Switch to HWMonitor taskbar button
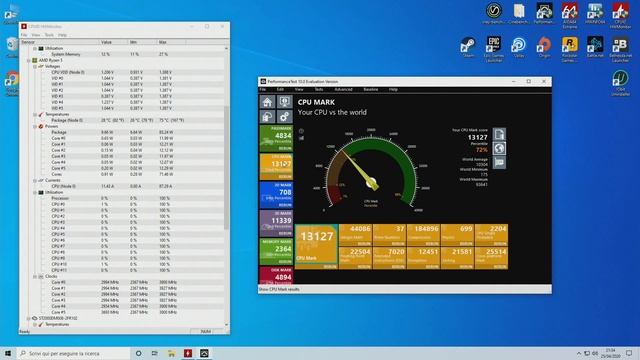This screenshot has height=360, width=640. 188,353
